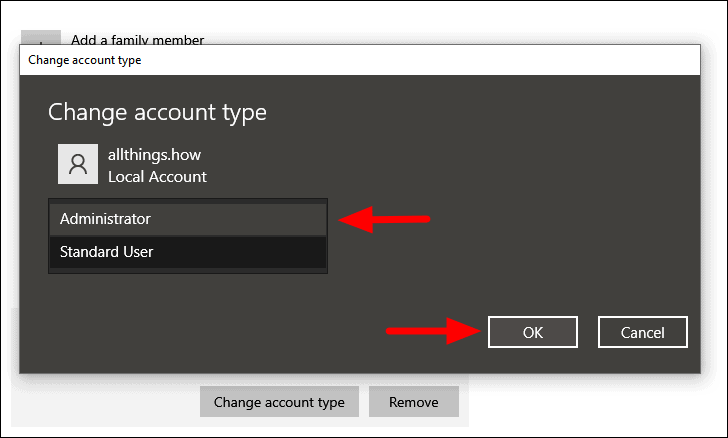Click the red arrow pointing at OK
Viewport: 728px width, 438px height.
coord(433,331)
